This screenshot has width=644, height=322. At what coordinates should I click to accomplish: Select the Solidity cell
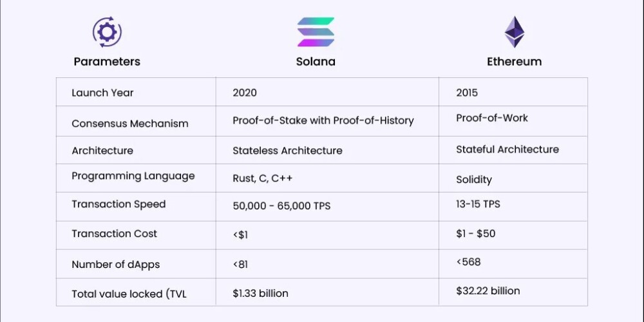(474, 180)
